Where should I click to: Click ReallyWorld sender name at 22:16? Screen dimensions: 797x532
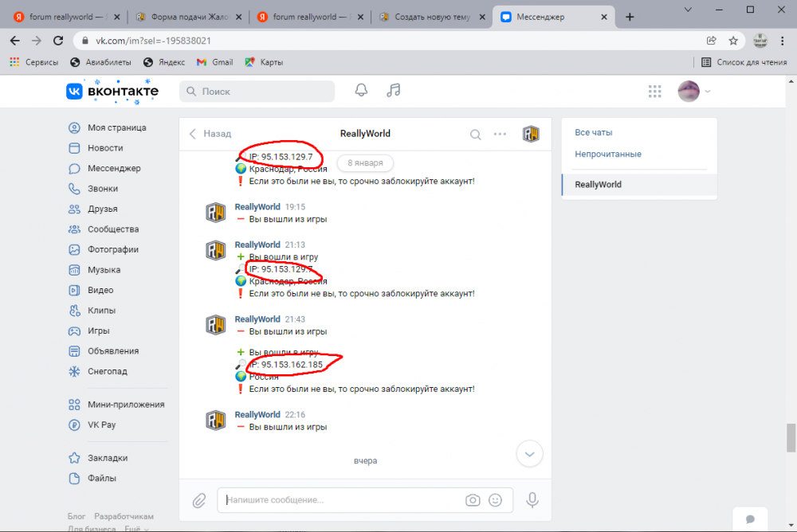tap(257, 415)
